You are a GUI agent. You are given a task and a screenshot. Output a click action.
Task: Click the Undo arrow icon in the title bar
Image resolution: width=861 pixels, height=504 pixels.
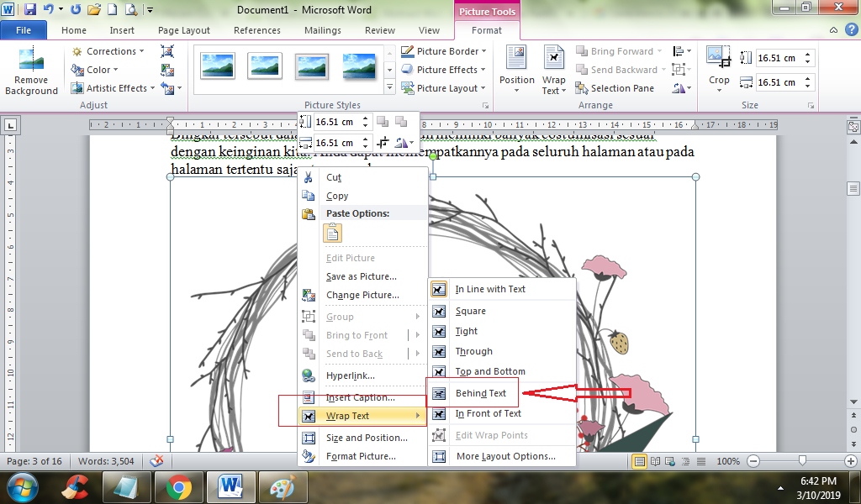click(x=48, y=9)
